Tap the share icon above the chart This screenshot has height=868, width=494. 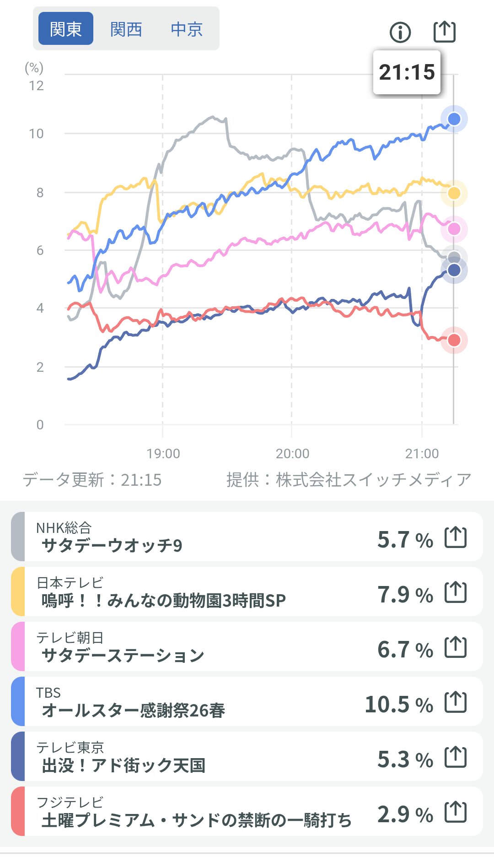(444, 32)
